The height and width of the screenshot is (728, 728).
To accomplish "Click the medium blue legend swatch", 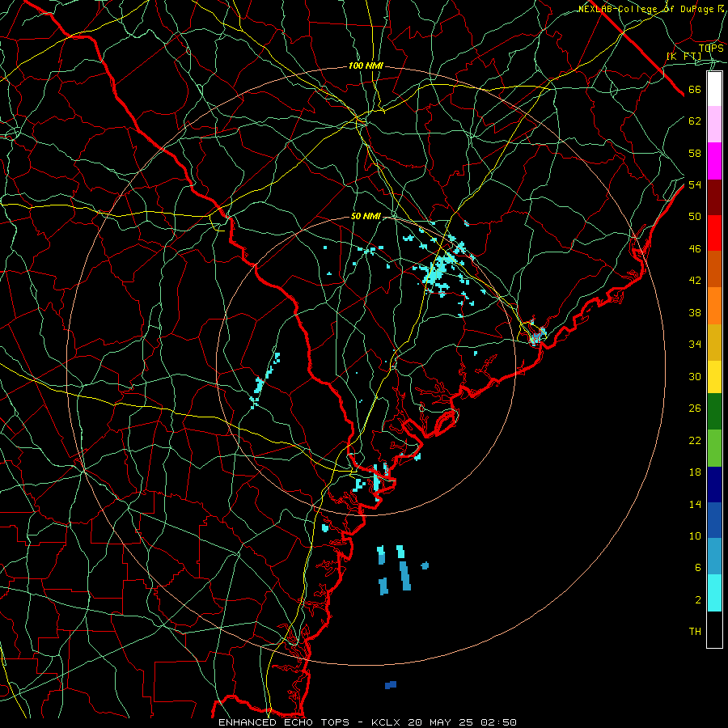I will tap(714, 520).
